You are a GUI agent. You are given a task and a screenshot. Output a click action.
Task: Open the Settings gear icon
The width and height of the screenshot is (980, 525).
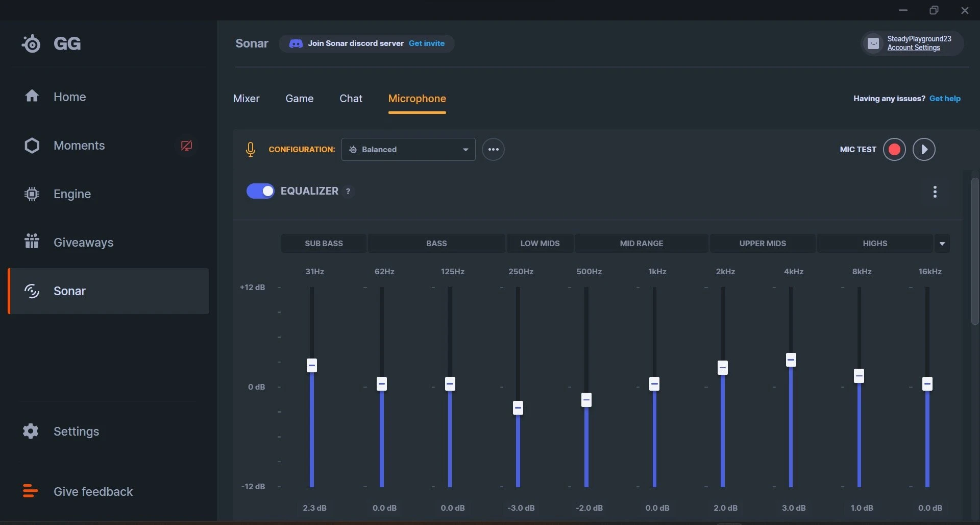point(31,431)
